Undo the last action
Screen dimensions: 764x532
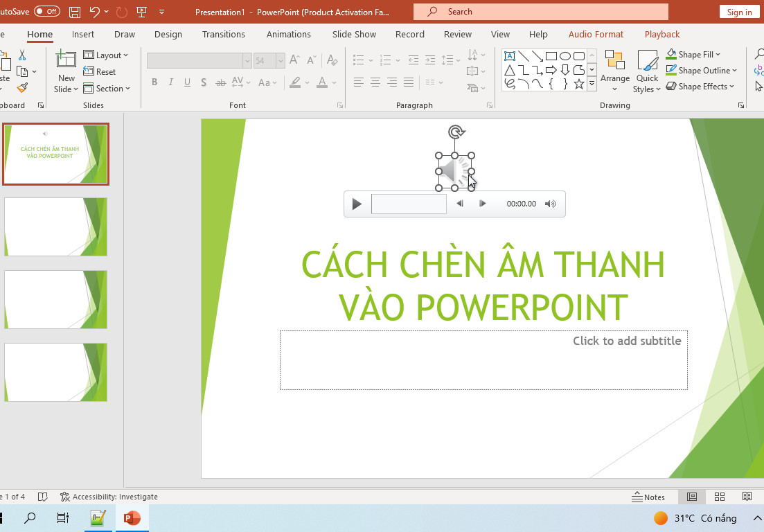[94, 12]
